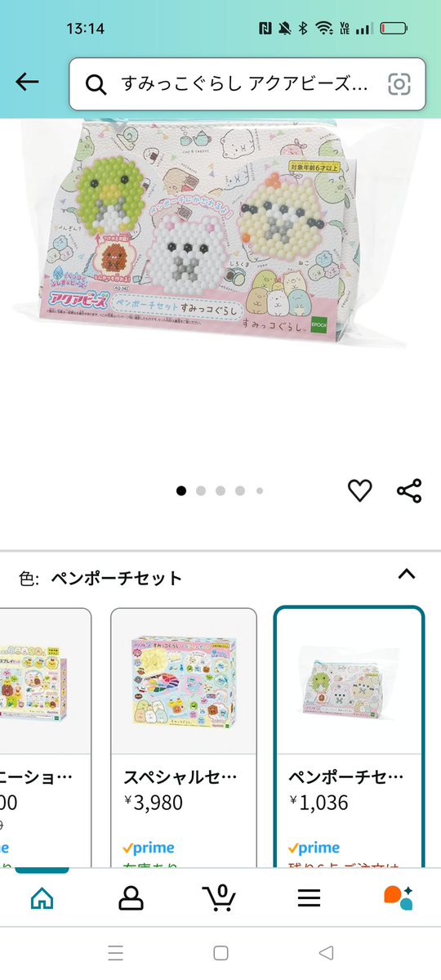Tap Android back navigation triangle
The height and width of the screenshot is (980, 441).
click(x=325, y=952)
